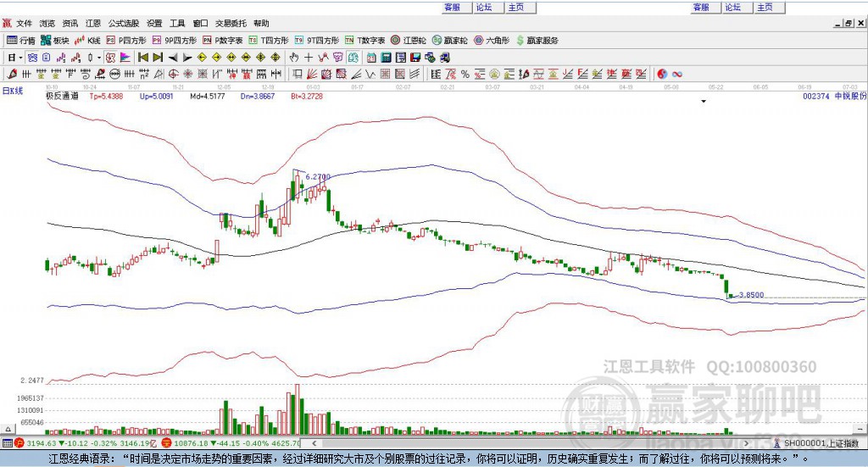Image resolution: width=868 pixels, height=467 pixels.
Task: Click the Md=4.5177 indicator value
Action: [208, 97]
